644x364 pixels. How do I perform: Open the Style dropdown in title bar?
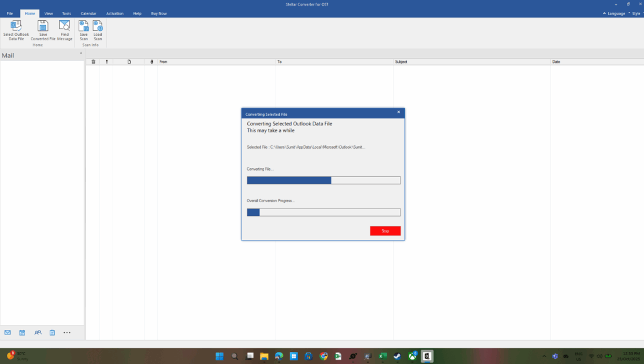point(636,13)
